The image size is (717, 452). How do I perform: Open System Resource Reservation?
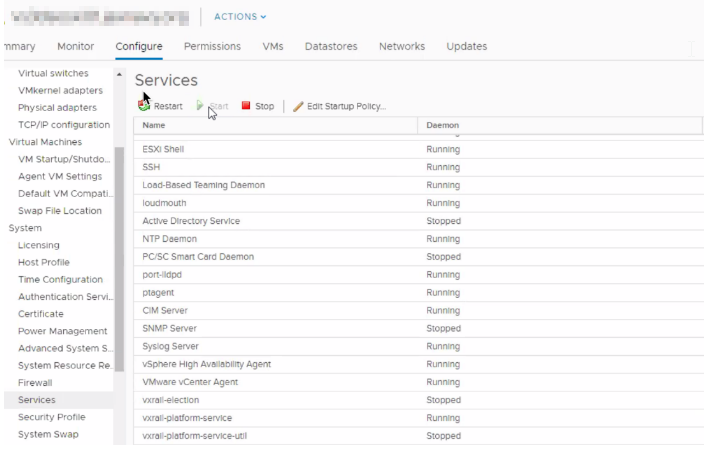tap(64, 366)
